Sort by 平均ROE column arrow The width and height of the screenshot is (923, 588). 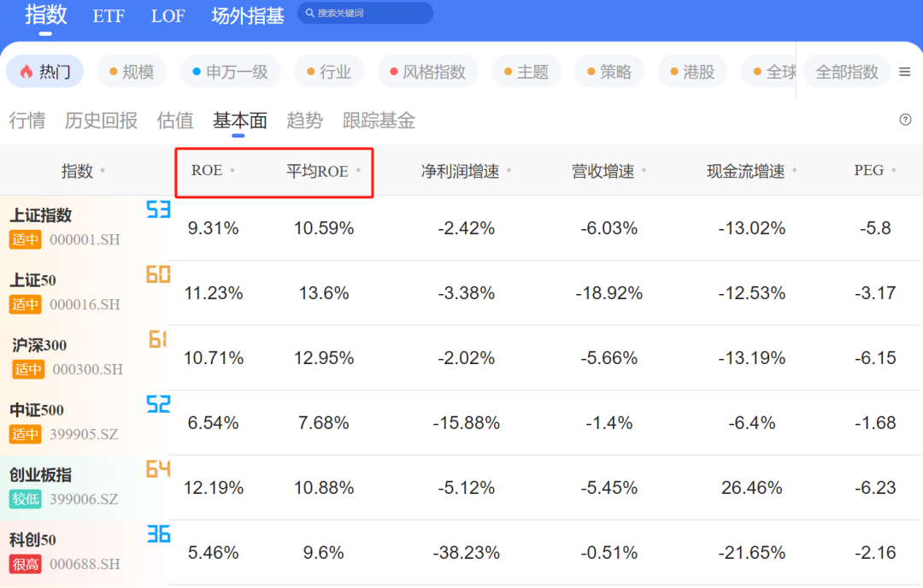click(x=358, y=171)
